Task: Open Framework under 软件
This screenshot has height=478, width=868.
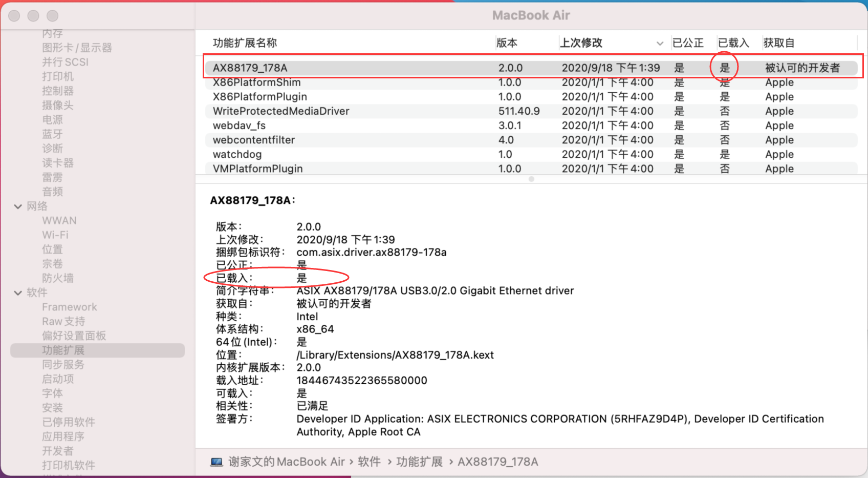Action: pos(69,307)
